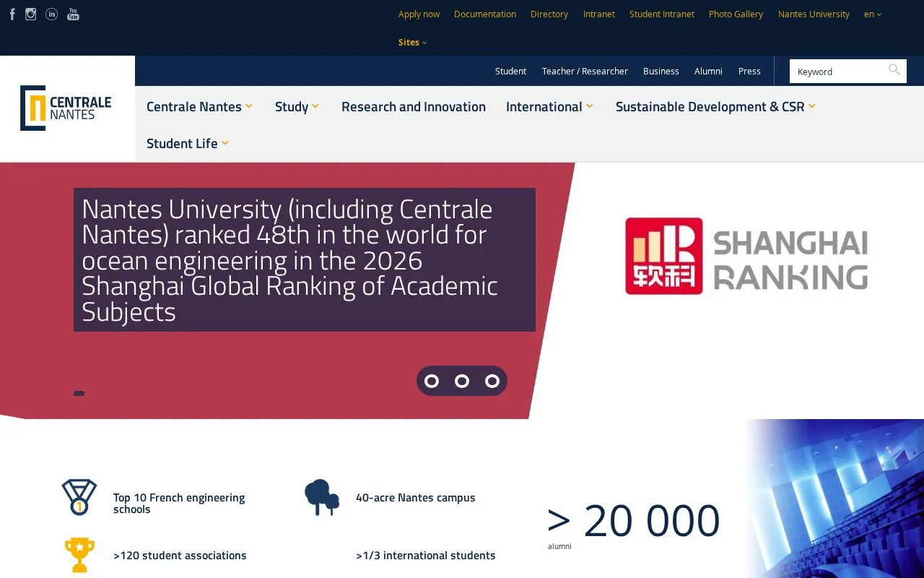
Task: Open the LinkedIn social icon
Action: pyautogui.click(x=51, y=14)
